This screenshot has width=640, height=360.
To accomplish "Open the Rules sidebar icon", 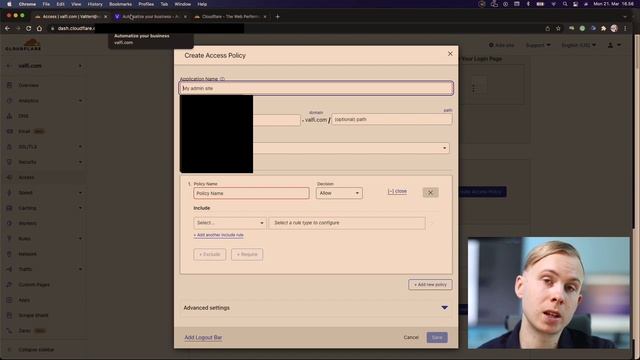I will point(9,238).
